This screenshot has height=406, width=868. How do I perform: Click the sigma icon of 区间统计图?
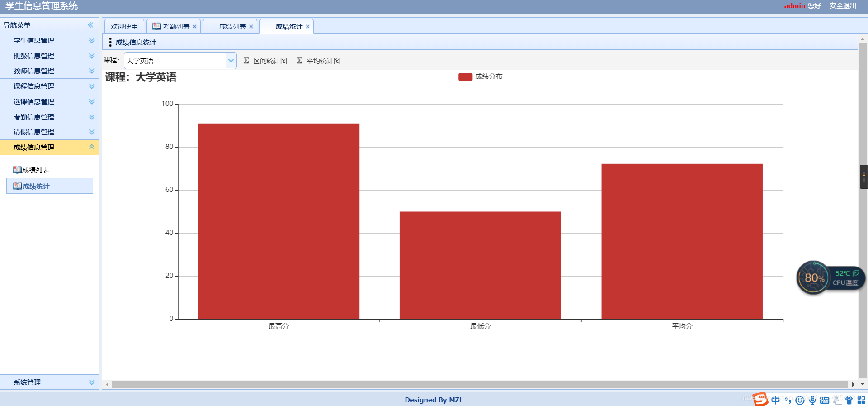click(246, 60)
